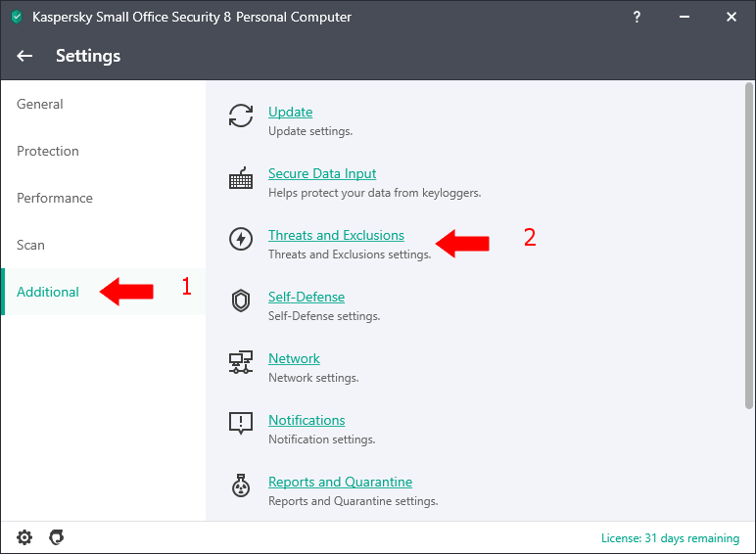Open the Secure Data Input link
Viewport: 756px width, 554px height.
point(322,173)
